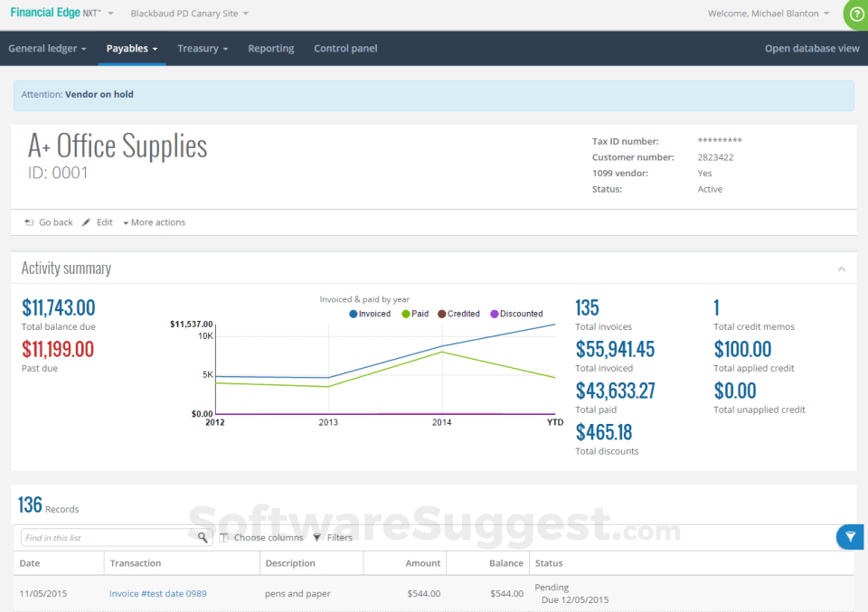868x612 pixels.
Task: Click the Open database view link
Action: 811,48
